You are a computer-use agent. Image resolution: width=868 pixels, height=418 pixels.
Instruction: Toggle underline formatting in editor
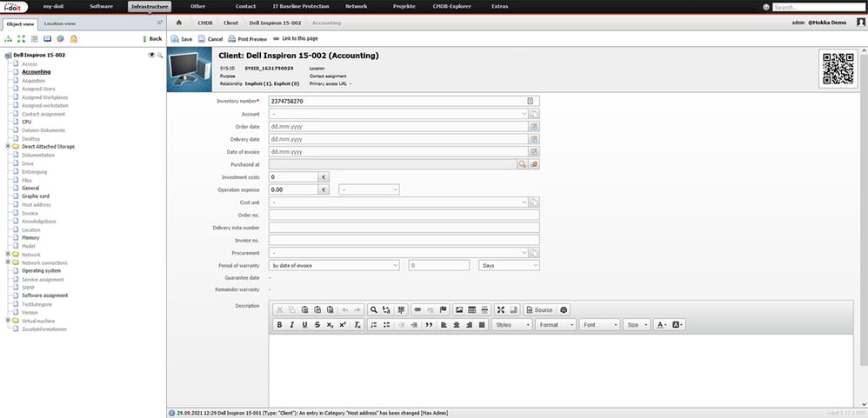pos(305,325)
